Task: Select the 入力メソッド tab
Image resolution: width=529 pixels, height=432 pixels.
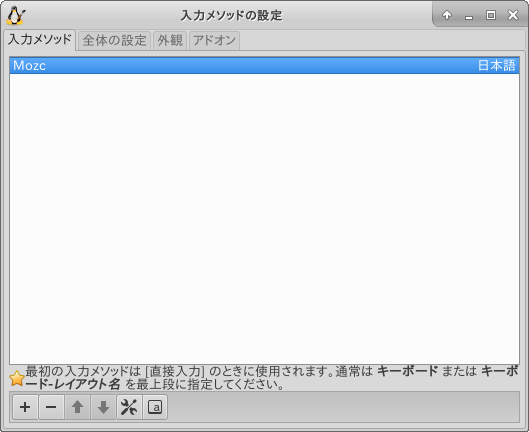Action: (x=40, y=39)
